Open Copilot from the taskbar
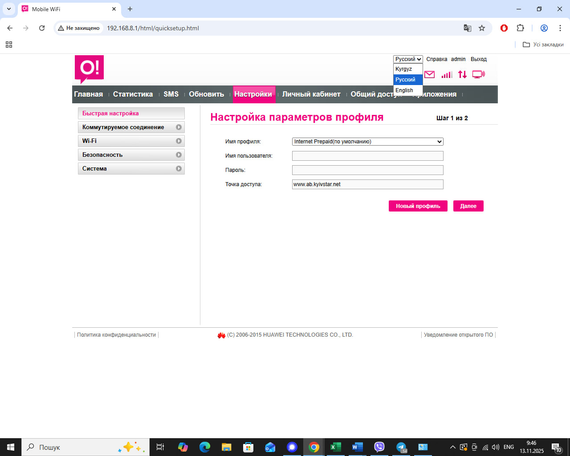Screen dimensions: 570x456 point(183,447)
